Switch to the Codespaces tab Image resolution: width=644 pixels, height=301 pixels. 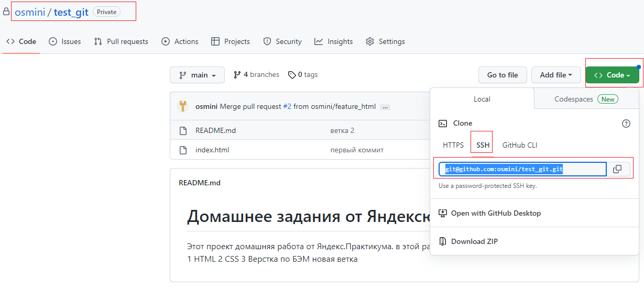[586, 99]
